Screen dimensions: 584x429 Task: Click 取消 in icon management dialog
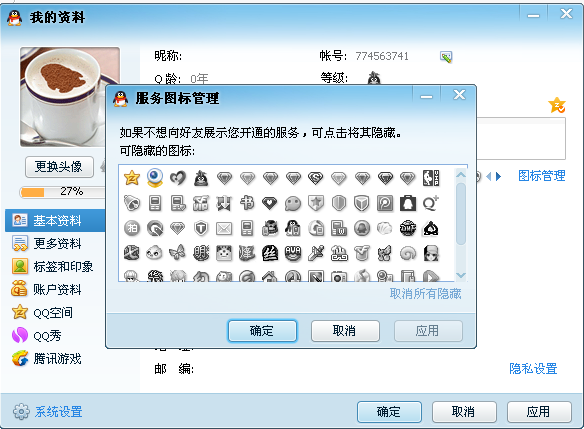click(345, 331)
